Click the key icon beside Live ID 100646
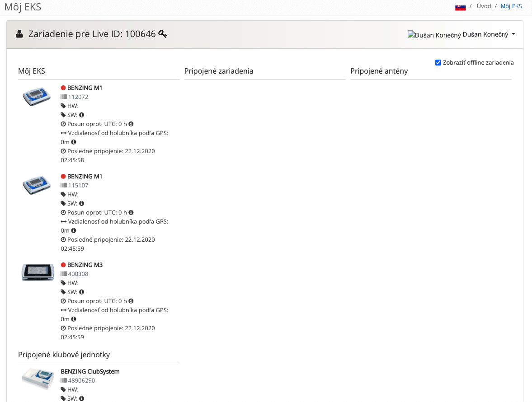The width and height of the screenshot is (532, 402). tap(163, 34)
